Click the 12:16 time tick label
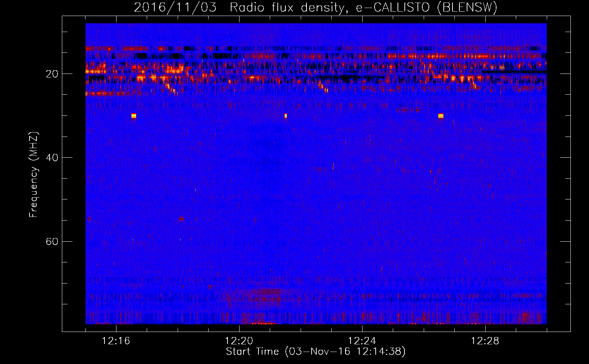The image size is (589, 364). click(116, 341)
